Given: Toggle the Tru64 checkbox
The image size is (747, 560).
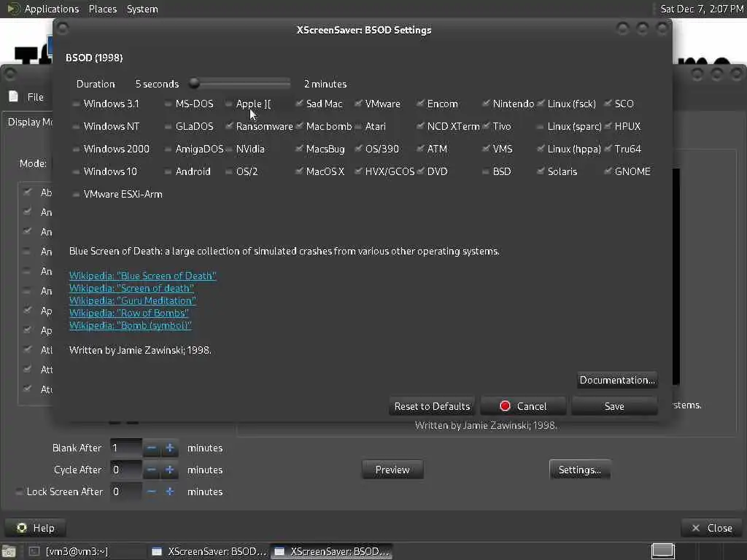Looking at the screenshot, I should point(608,149).
